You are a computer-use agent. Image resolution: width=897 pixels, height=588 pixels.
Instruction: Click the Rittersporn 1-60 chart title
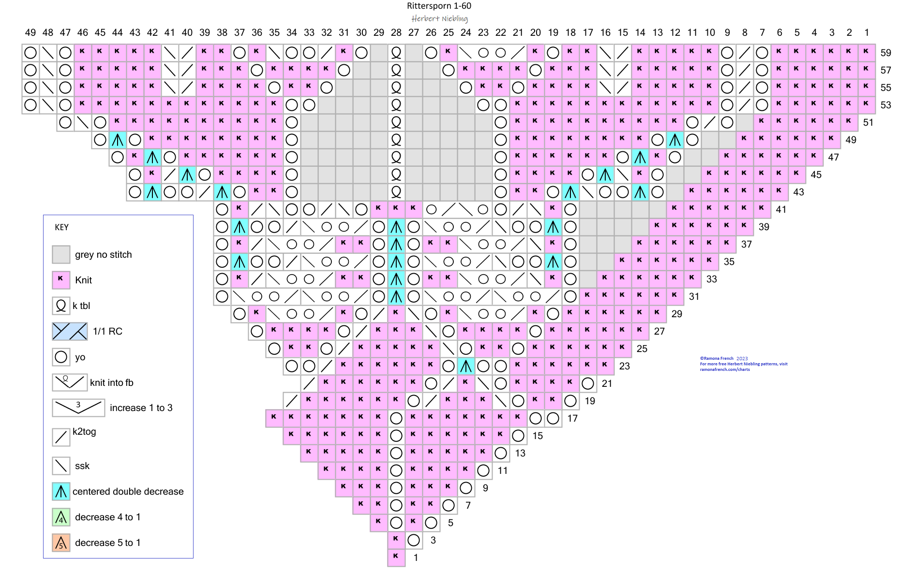point(439,6)
